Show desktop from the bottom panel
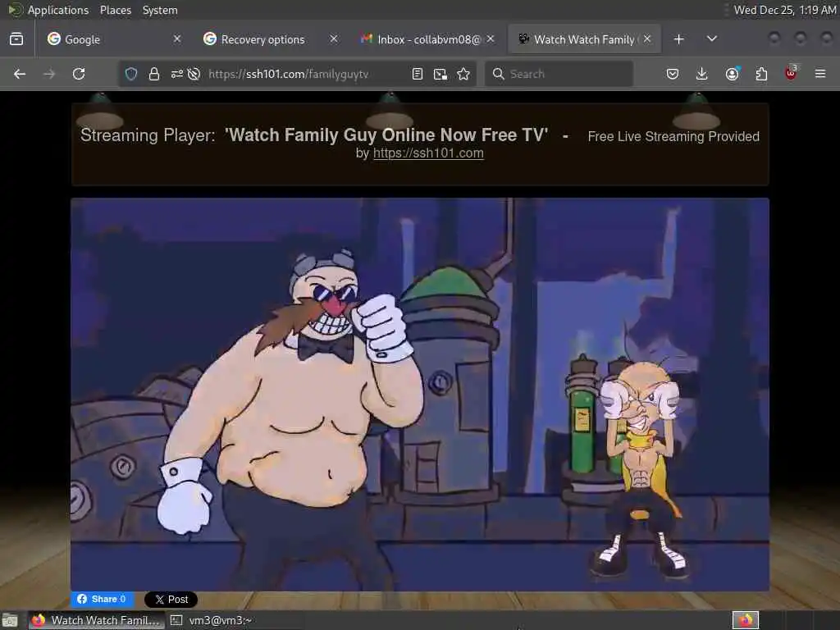Image resolution: width=840 pixels, height=630 pixels. [x=10, y=621]
